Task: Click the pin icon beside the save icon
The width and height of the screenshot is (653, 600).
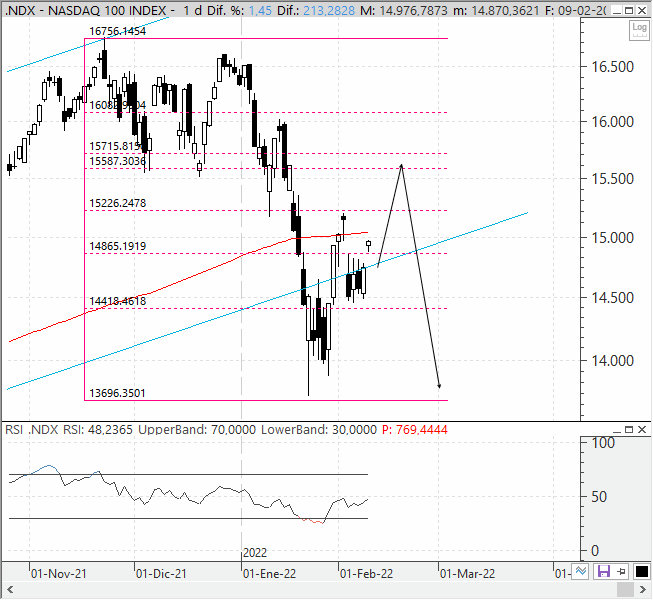Action: (621, 571)
